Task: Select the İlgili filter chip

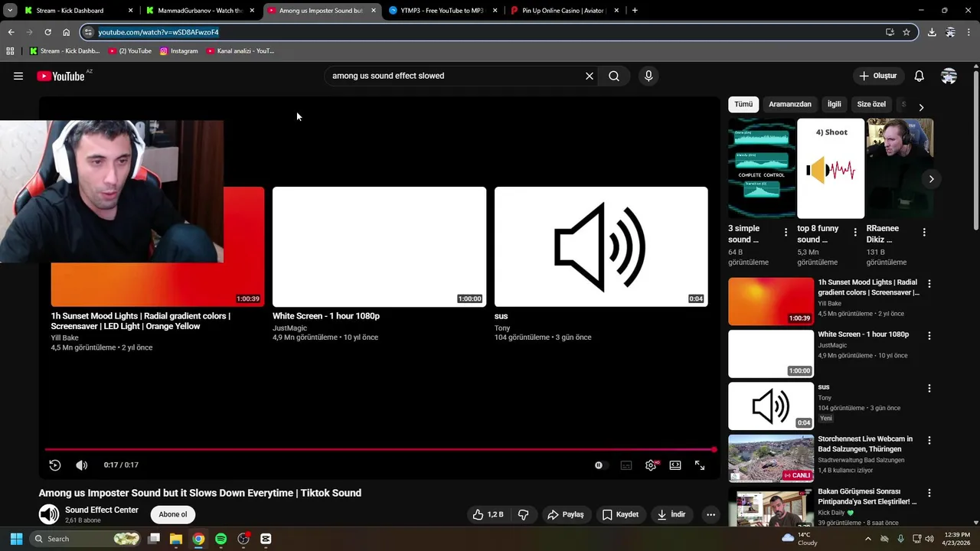Action: click(834, 104)
